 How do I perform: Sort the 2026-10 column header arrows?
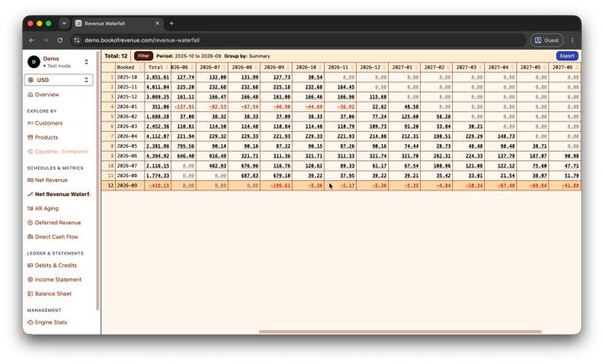point(320,67)
